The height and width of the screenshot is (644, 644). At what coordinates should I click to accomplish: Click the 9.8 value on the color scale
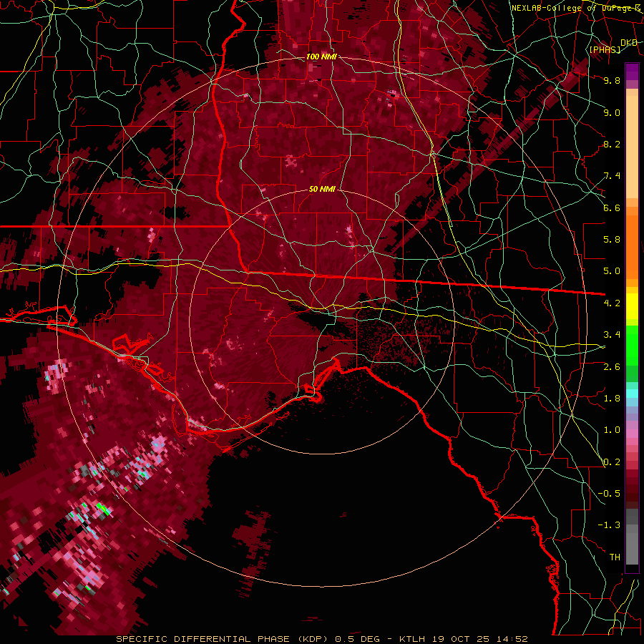[612, 80]
